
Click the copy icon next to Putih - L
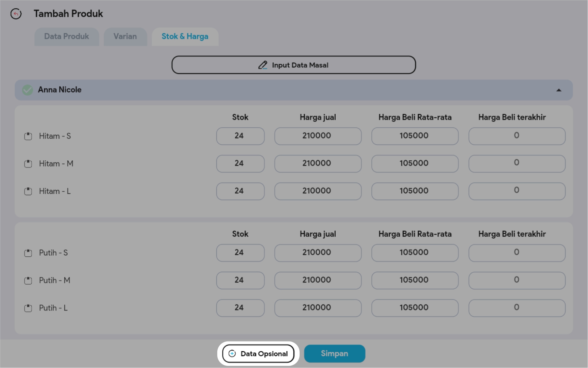[x=28, y=308]
